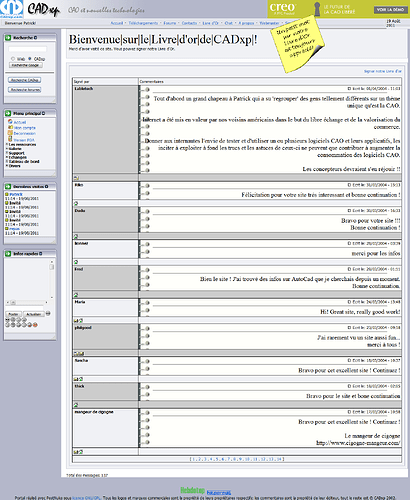Open A propos in the top navigation

point(246,23)
